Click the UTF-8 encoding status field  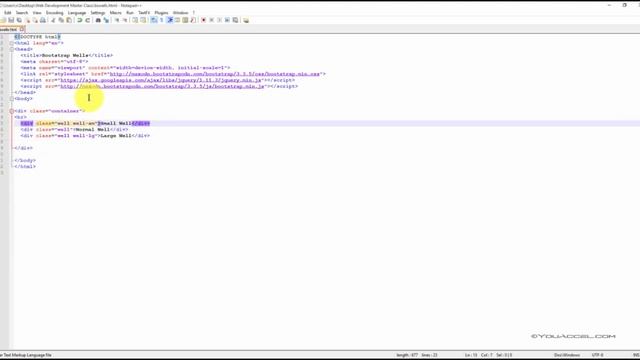[598, 355]
